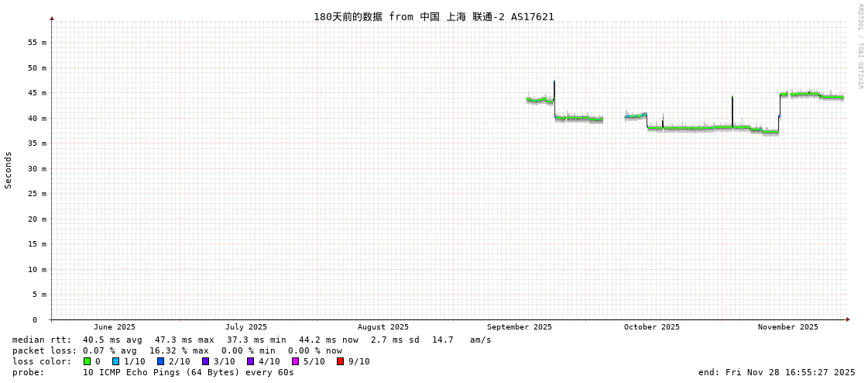The width and height of the screenshot is (868, 383).
Task: Select the red 9/10 loss swatch
Action: coord(340,361)
